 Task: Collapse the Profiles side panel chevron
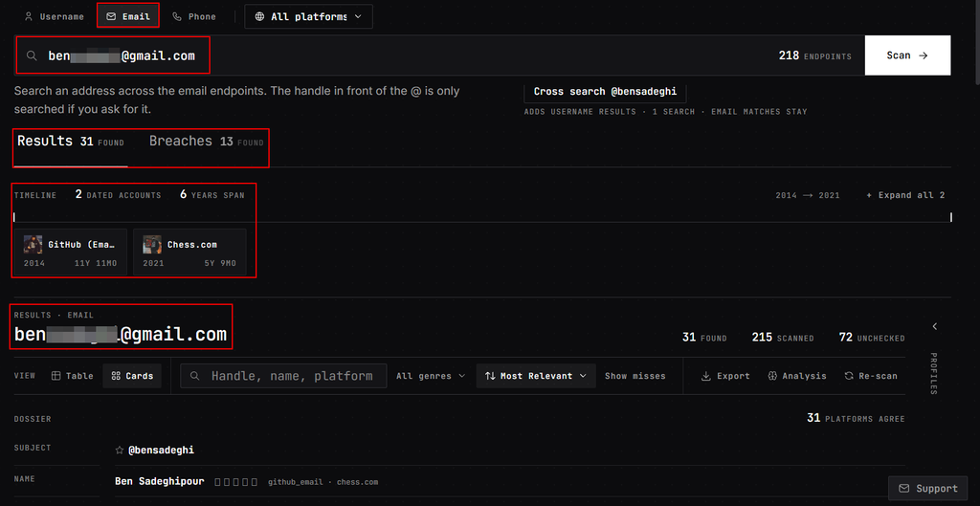click(934, 327)
